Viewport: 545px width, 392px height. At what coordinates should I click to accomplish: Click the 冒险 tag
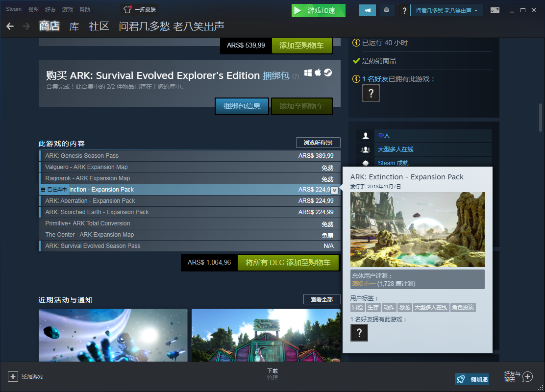point(358,307)
